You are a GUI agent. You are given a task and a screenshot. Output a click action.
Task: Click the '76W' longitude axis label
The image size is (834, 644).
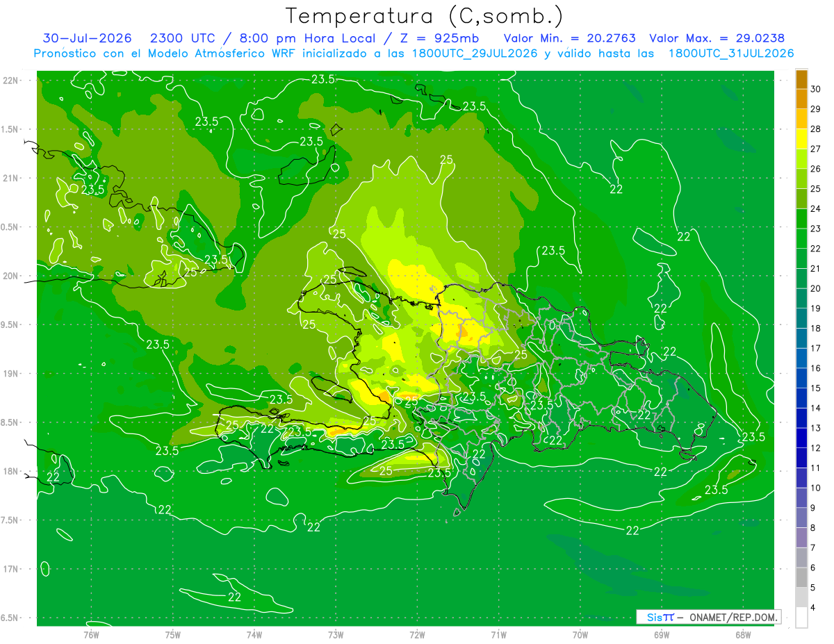pyautogui.click(x=91, y=634)
